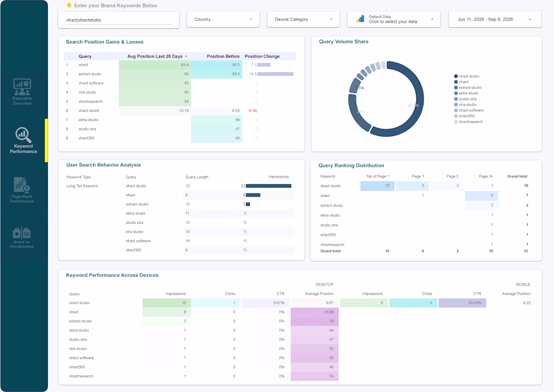
Task: Click mobile average position 4.22 cell
Action: (x=526, y=303)
